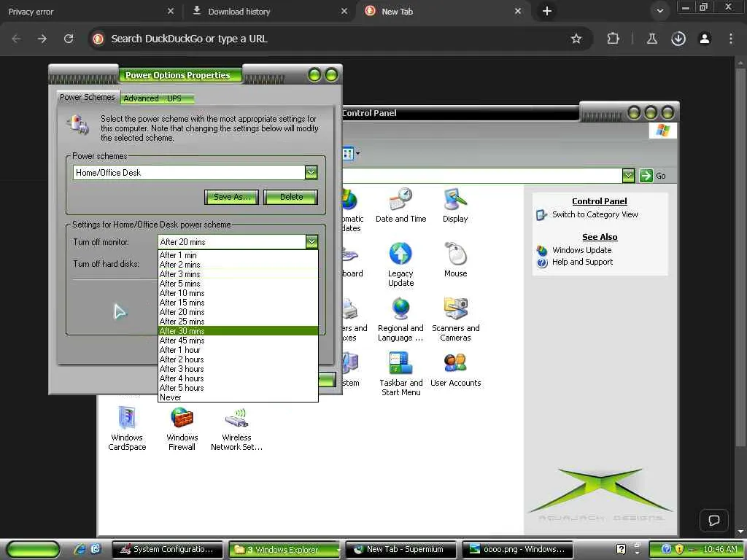Open Windows Firewall icon
This screenshot has width=747, height=560.
coord(182,429)
